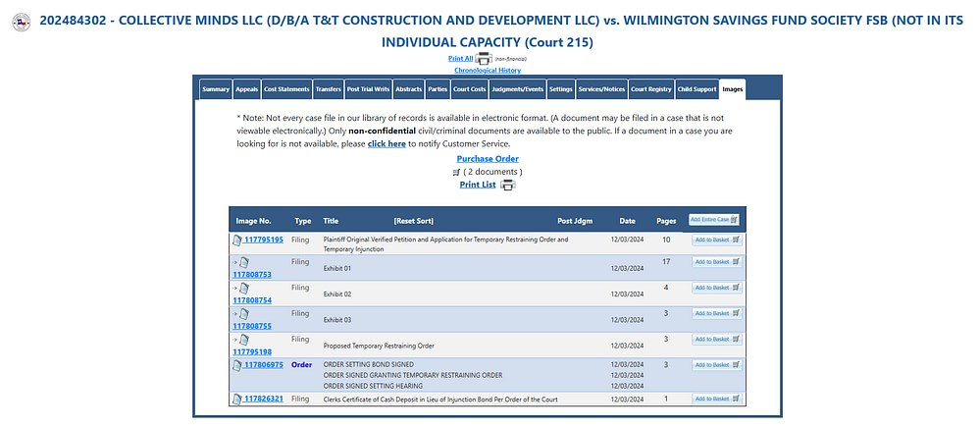Switch to the Settings tab
Image resolution: width=980 pixels, height=428 pixels.
coord(560,89)
